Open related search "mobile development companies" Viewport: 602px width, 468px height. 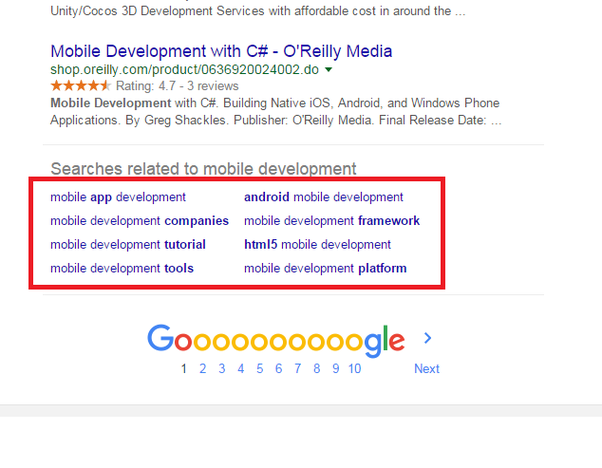click(139, 221)
